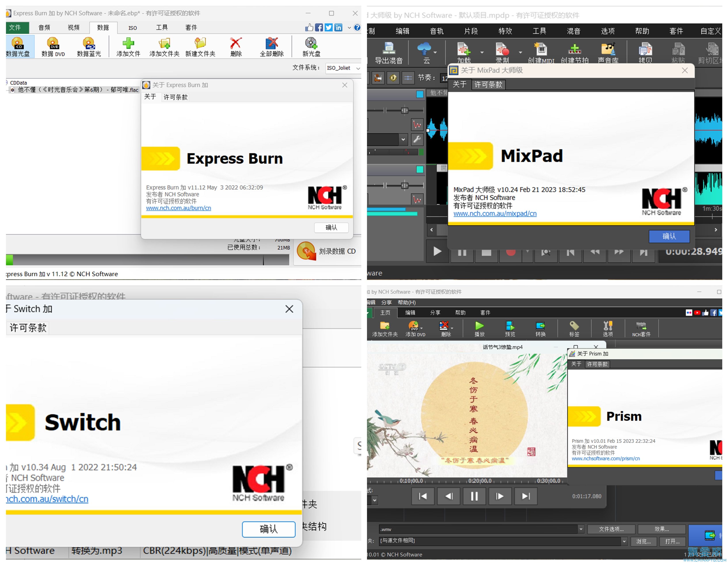The width and height of the screenshot is (728, 564).
Task: Switch to 许可条款 tab in Express Burn about dialog
Action: coord(175,97)
